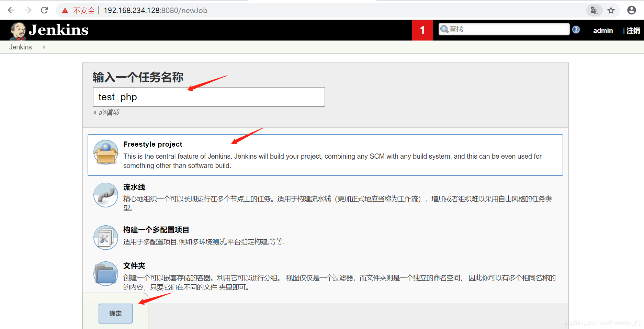This screenshot has height=329, width=644.
Task: Click the Freestyle project description text
Action: tap(332, 161)
